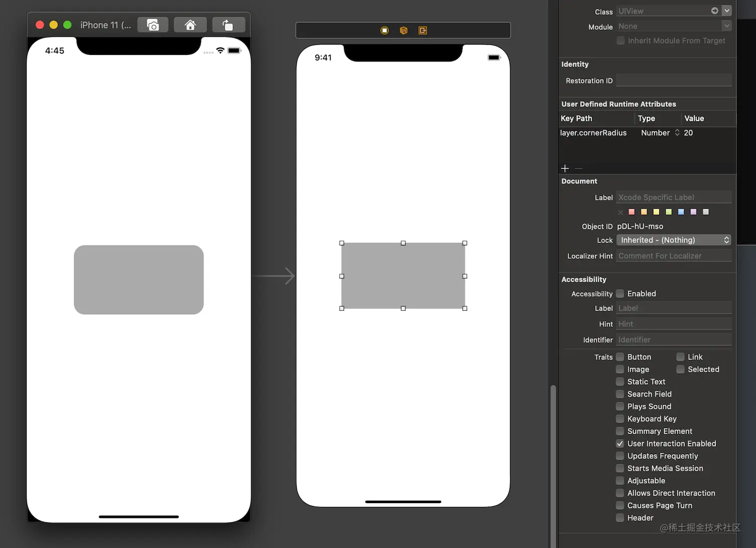Viewport: 756px width, 548px height.
Task: Open the Number type stepper popup
Action: click(x=677, y=133)
